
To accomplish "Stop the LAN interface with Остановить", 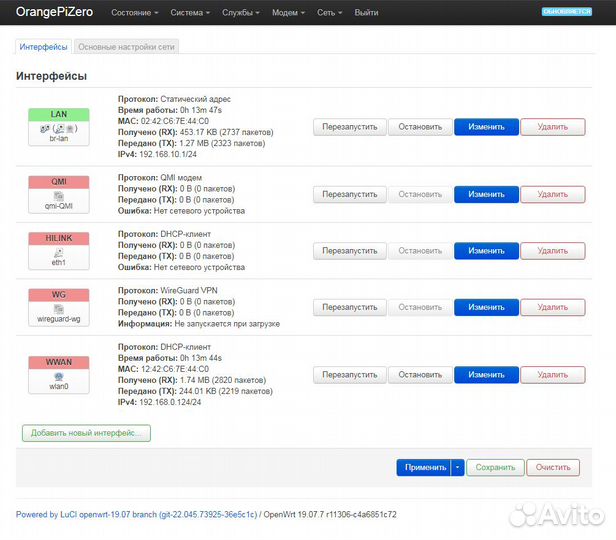I will pos(420,127).
